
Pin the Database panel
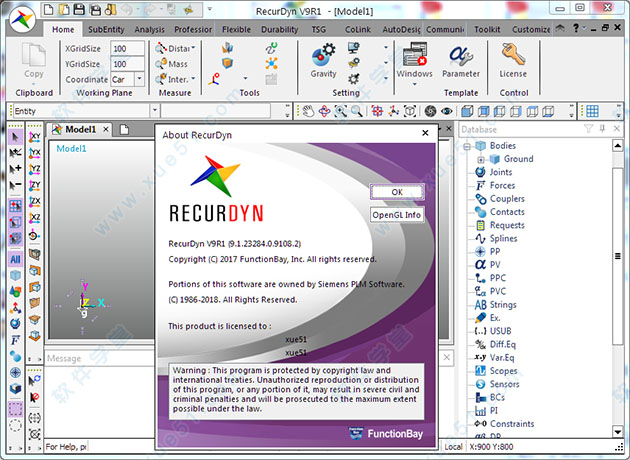tap(602, 129)
